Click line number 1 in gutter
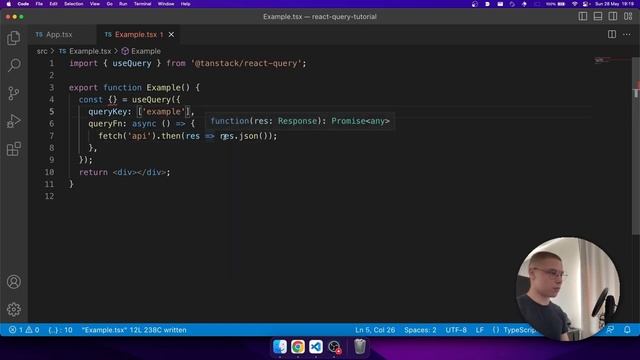 (x=51, y=63)
